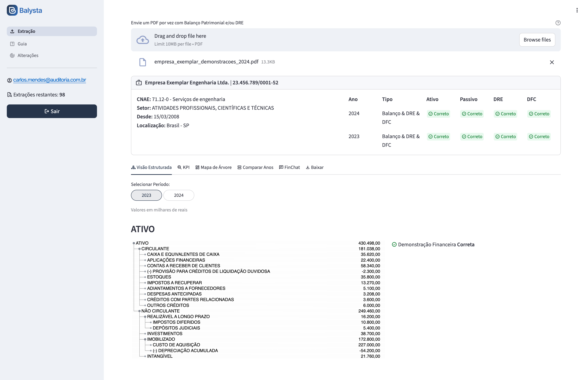
Task: Click the carlos.mendes@auditoria.com.br link
Action: tap(50, 80)
